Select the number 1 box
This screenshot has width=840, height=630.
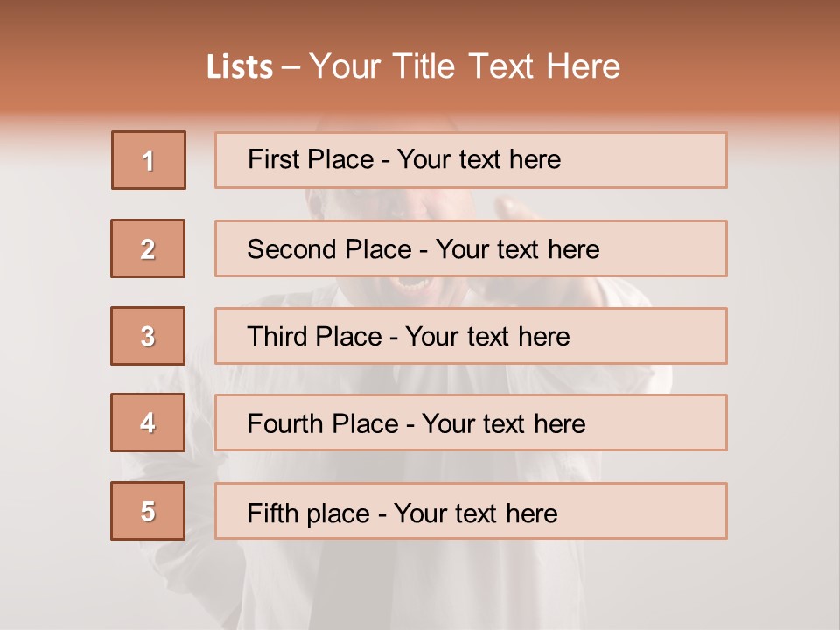click(149, 160)
